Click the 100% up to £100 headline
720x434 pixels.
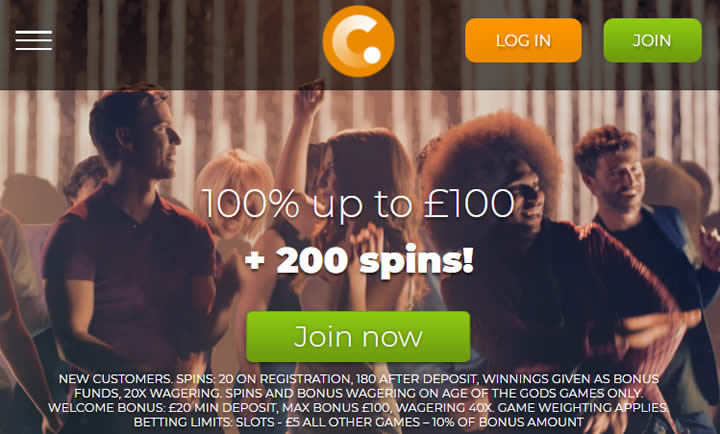point(358,203)
